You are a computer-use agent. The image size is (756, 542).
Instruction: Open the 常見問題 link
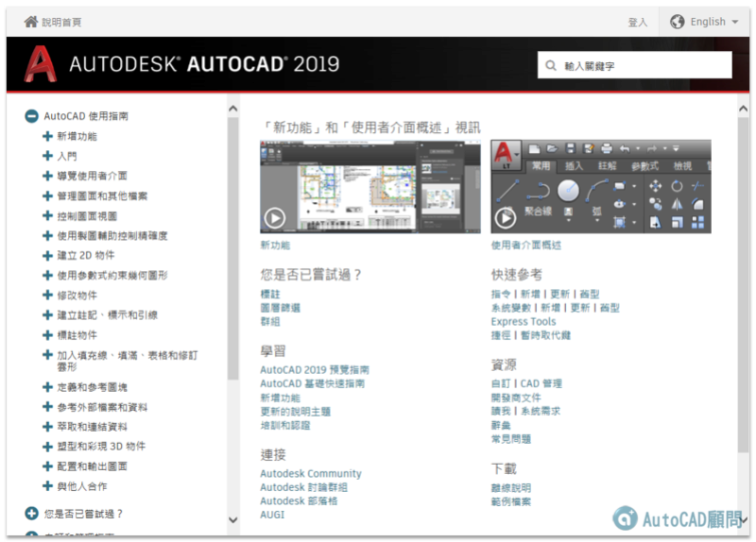click(x=510, y=439)
